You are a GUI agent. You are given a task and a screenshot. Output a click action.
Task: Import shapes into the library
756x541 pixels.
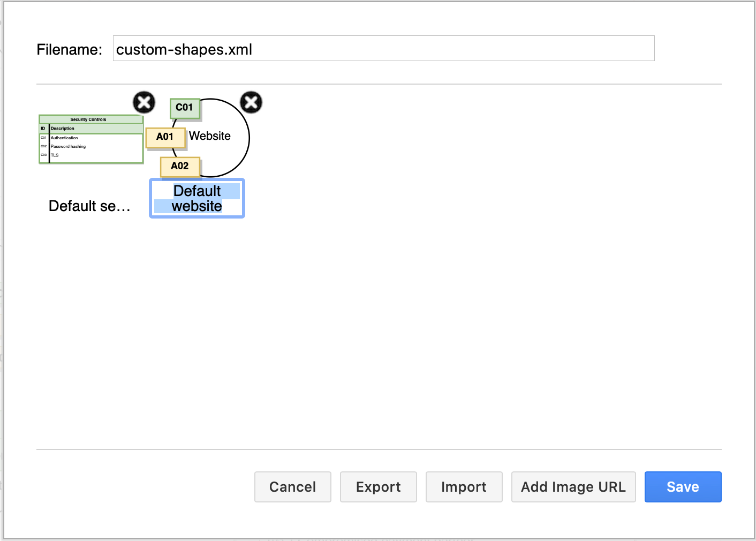(x=464, y=486)
